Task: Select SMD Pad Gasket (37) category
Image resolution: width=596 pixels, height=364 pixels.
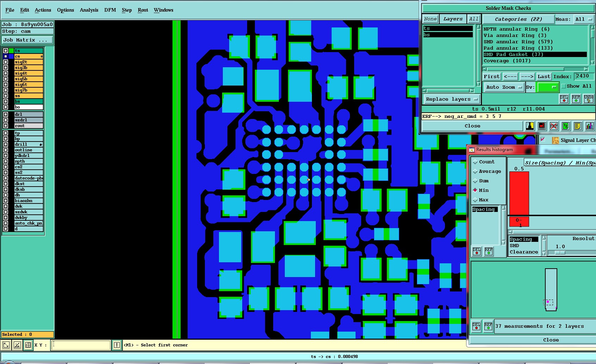Action: click(535, 55)
